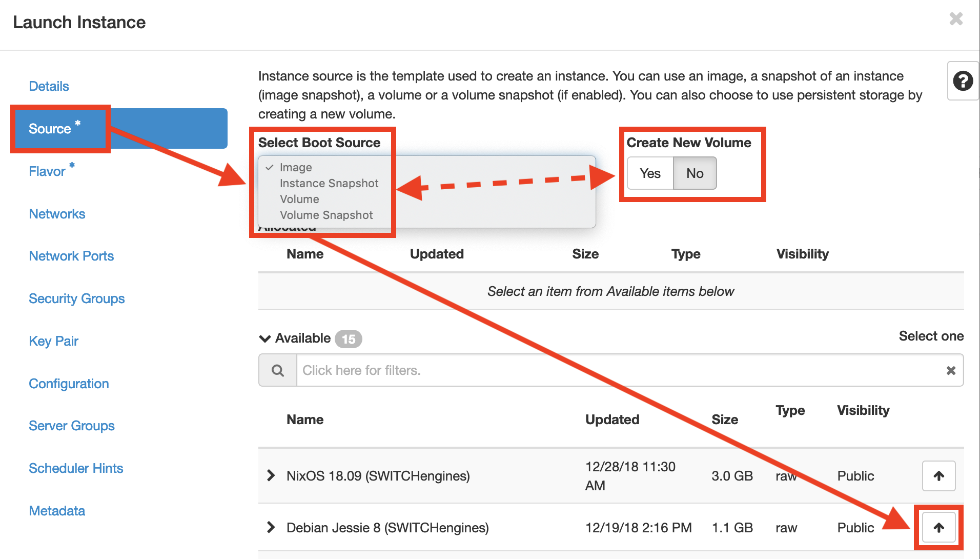Navigate to Scheduler Hints
Image resolution: width=980 pixels, height=559 pixels.
[76, 468]
